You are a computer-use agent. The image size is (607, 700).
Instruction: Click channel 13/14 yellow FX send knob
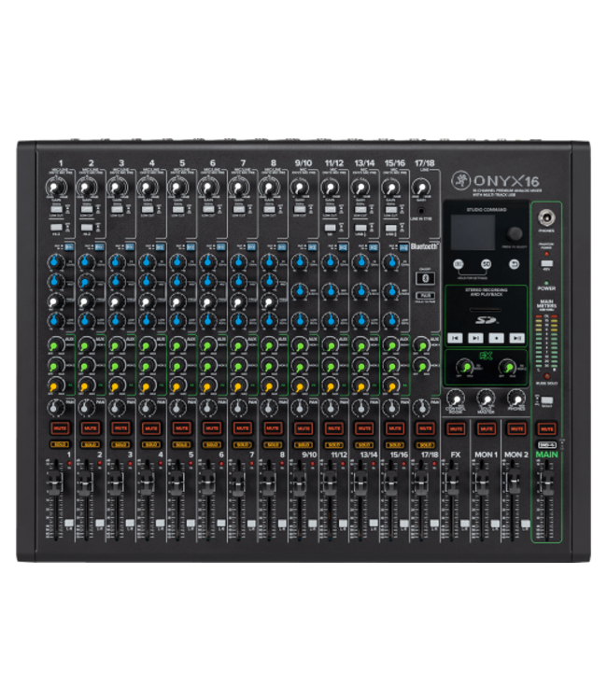point(360,385)
